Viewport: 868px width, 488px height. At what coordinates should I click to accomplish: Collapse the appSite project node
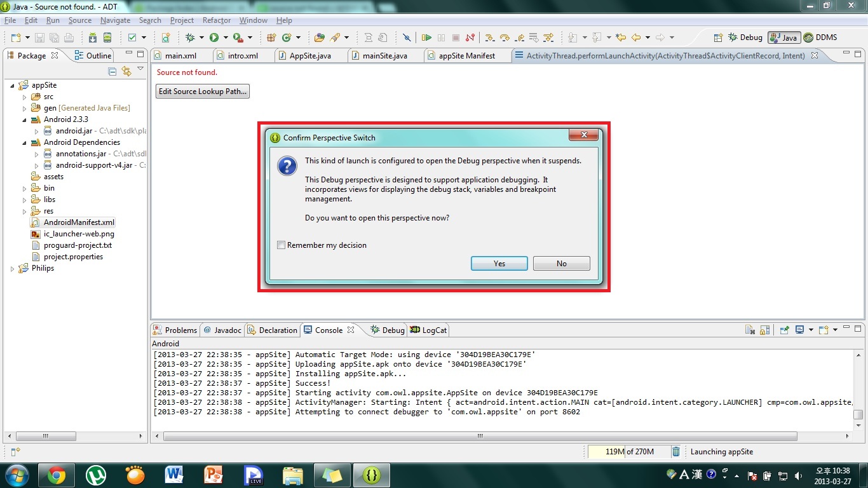point(13,85)
